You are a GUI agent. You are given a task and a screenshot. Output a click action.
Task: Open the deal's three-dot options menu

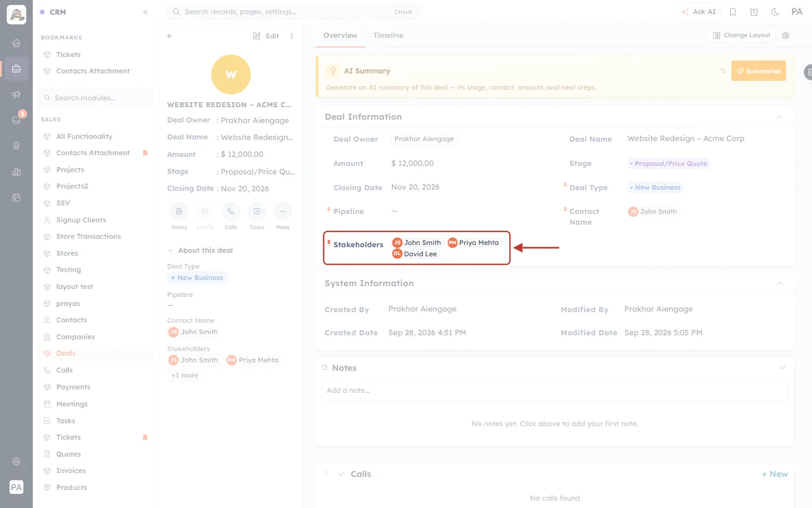(x=292, y=36)
